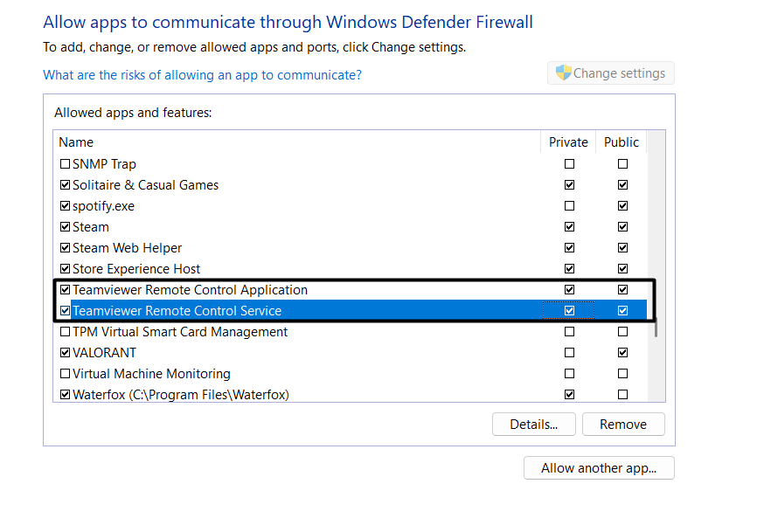757x532 pixels.
Task: Check VALORANT Private network checkbox
Action: click(570, 353)
